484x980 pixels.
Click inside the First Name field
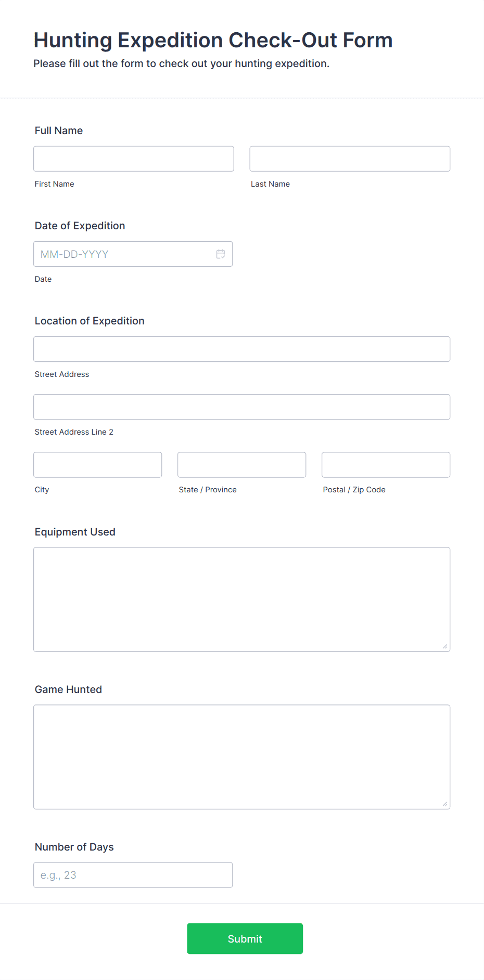coord(133,158)
